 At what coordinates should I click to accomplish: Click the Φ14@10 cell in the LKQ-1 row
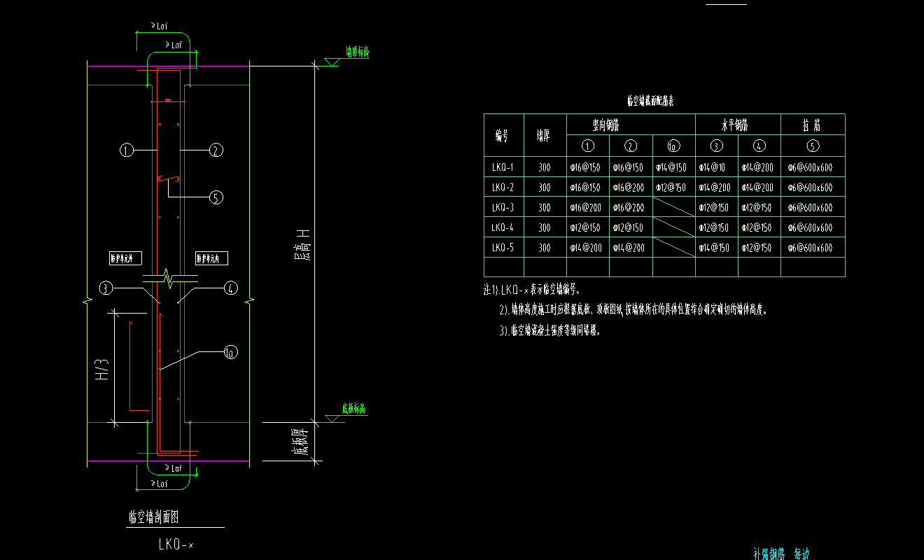click(x=716, y=167)
